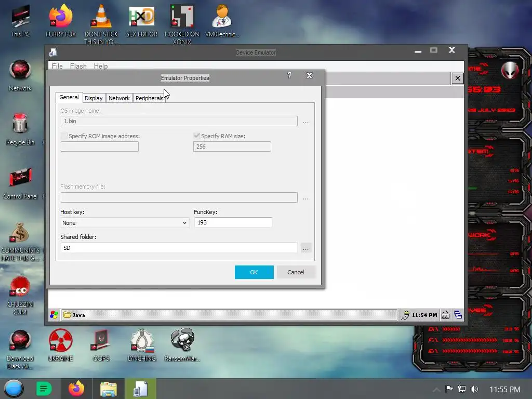
Task: Open the OOPS desktop shortcut
Action: click(x=101, y=345)
